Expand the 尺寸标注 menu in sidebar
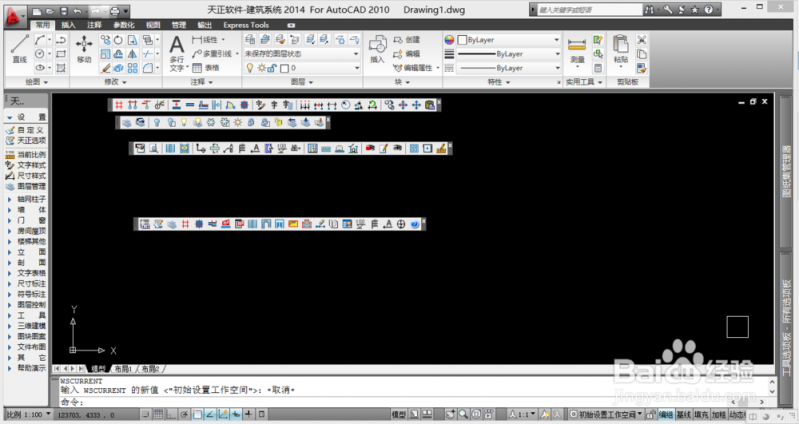Viewport: 799px width, 424px height. [9, 284]
